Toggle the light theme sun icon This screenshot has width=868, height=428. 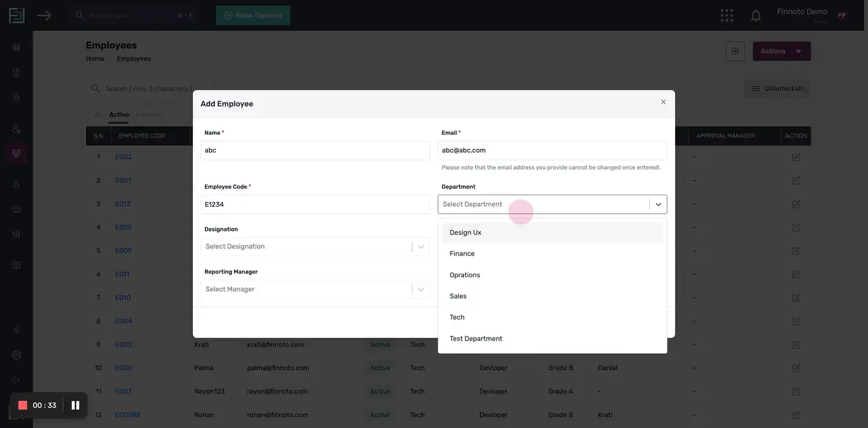tap(16, 330)
